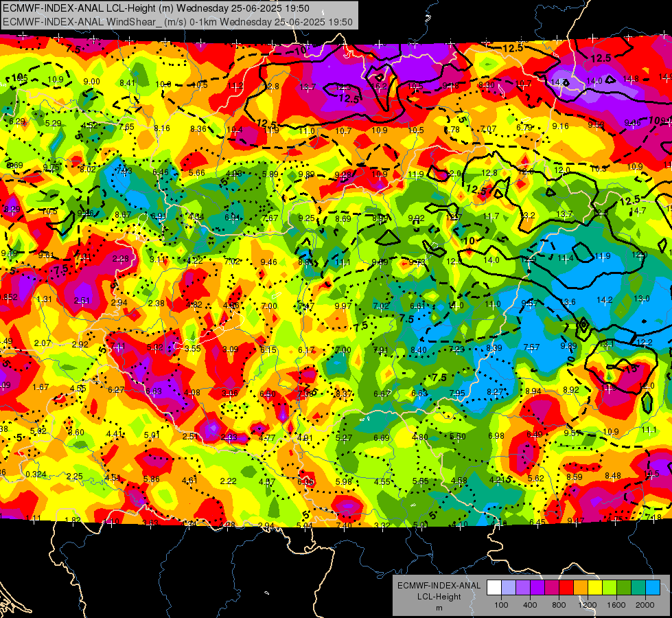Click the wind shear value 1.82

coord(73,520)
